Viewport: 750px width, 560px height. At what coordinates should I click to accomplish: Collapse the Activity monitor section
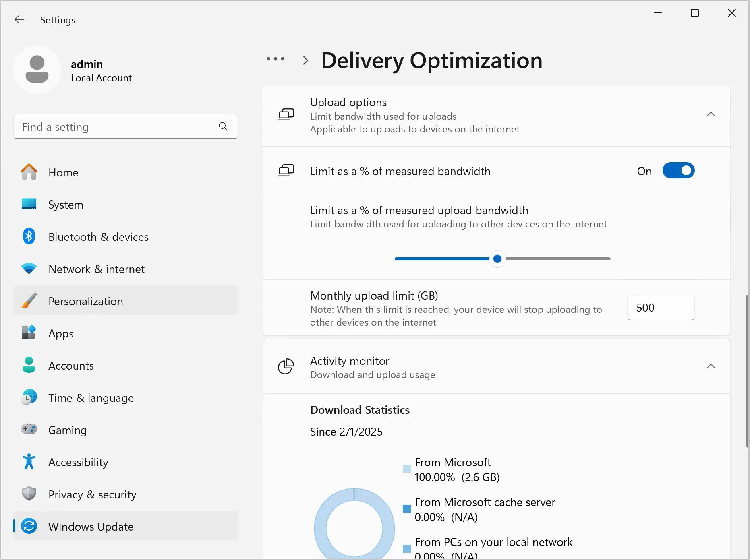coord(711,366)
